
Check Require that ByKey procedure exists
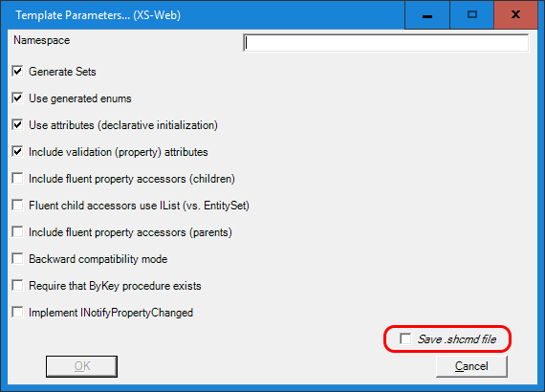coord(17,285)
